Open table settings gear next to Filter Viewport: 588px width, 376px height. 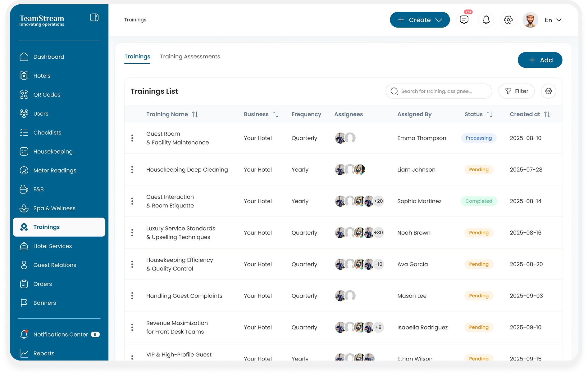tap(548, 91)
